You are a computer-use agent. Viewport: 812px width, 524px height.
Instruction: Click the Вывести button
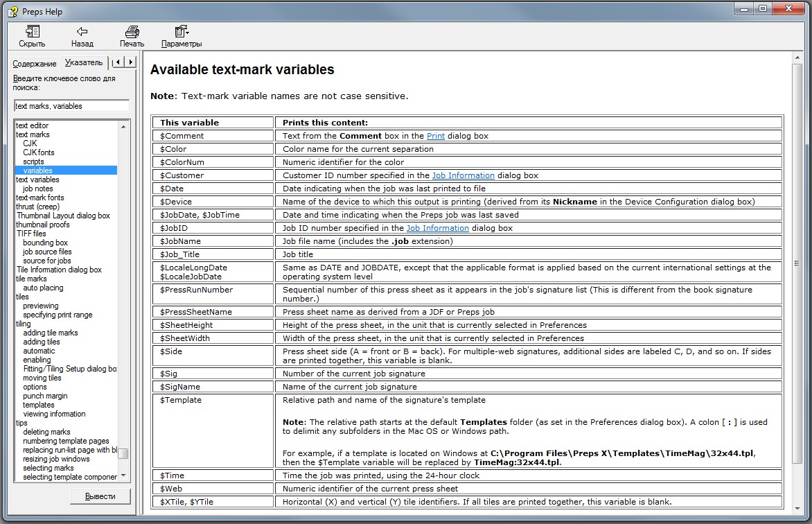click(x=100, y=496)
